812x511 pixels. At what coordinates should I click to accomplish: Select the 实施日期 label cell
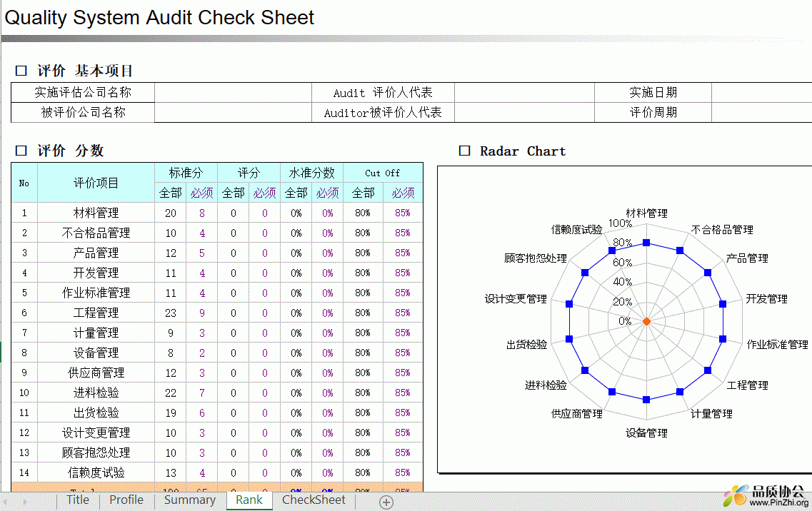pos(653,93)
